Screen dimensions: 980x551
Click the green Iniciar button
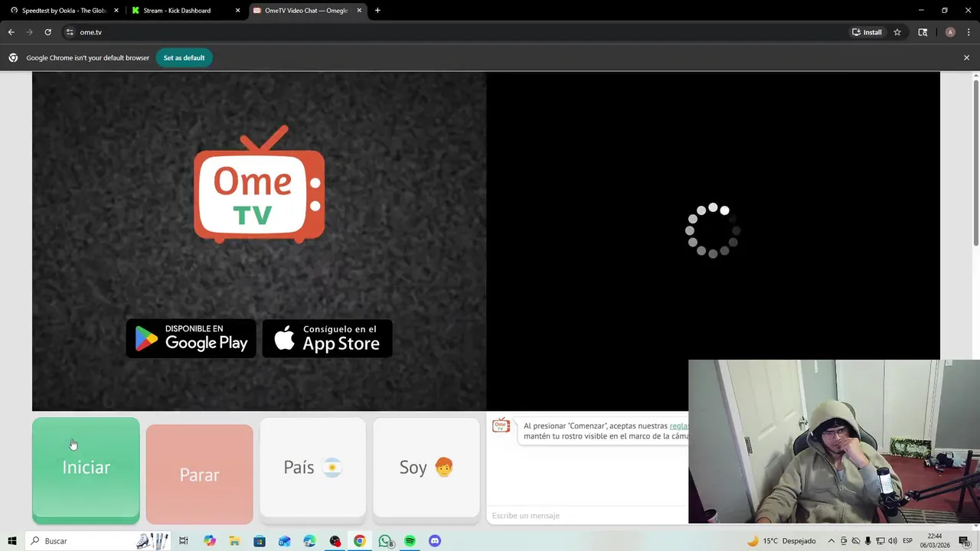86,471
